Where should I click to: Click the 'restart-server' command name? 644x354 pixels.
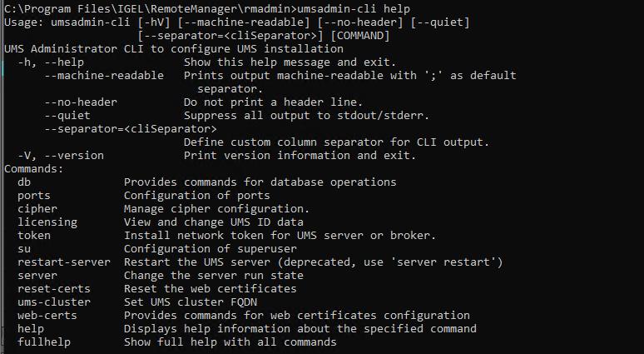(x=64, y=262)
